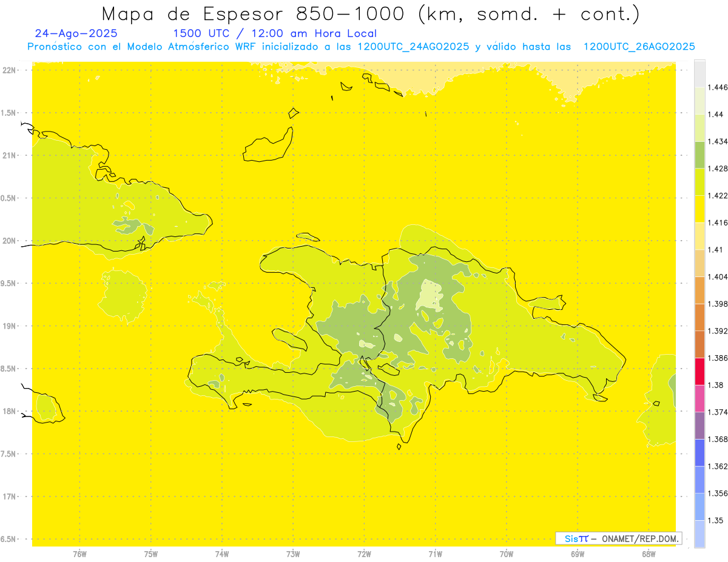Image resolution: width=728 pixels, height=562 pixels.
Task: Click latitude axis label '7.5N'
Action: [9, 454]
